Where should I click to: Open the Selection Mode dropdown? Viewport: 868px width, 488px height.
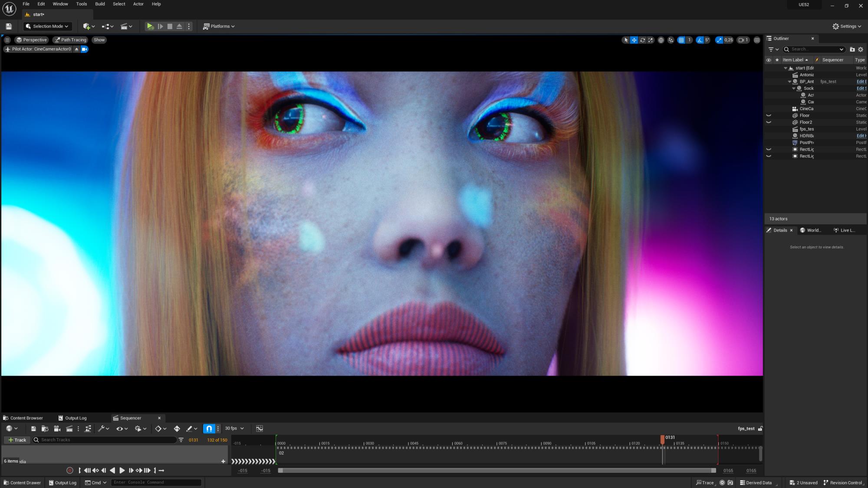(x=48, y=26)
